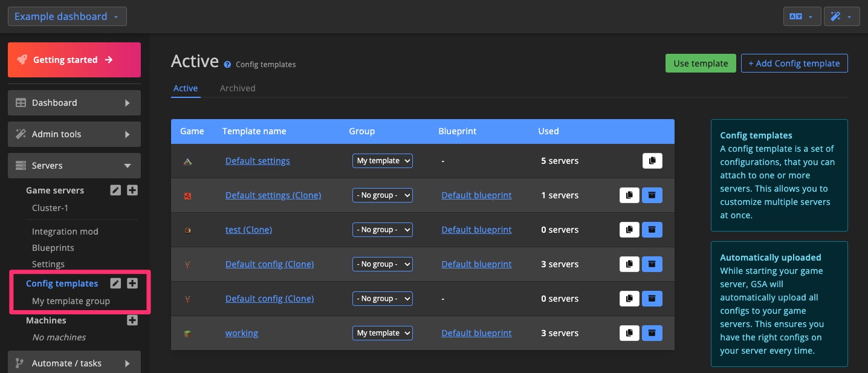Add a new machine via the Machines plus icon
Screen dimensions: 868x373
coord(132,320)
